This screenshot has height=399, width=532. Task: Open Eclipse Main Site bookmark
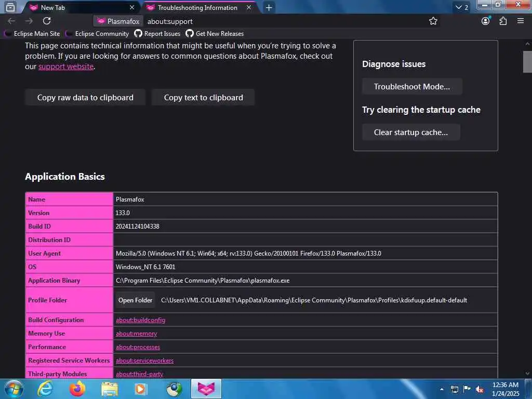click(x=33, y=34)
